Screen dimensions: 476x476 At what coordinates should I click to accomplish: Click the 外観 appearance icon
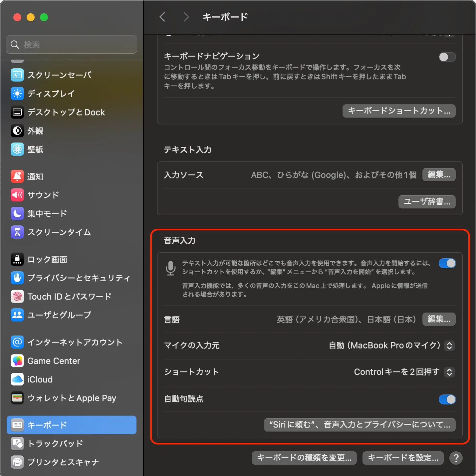tap(17, 131)
